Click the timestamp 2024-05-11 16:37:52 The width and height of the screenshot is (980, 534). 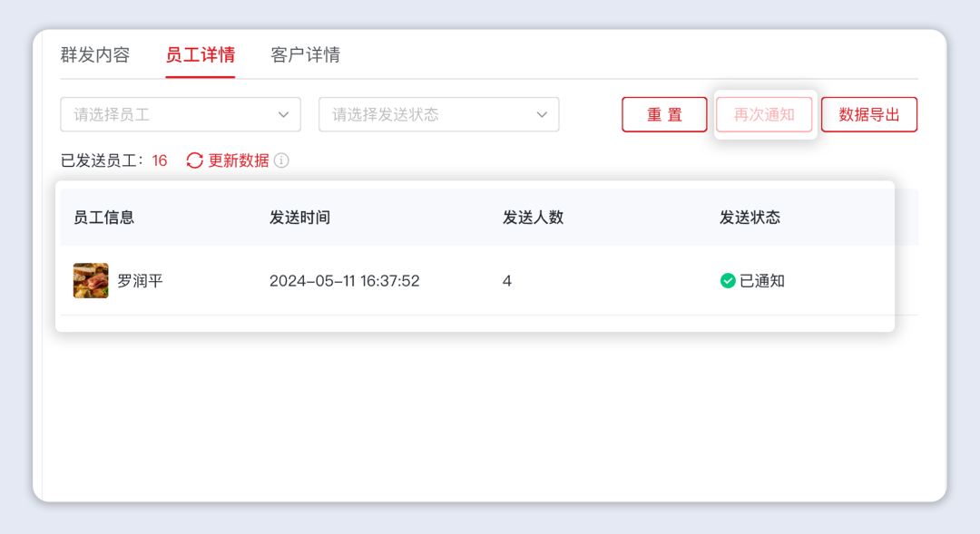[x=346, y=280]
